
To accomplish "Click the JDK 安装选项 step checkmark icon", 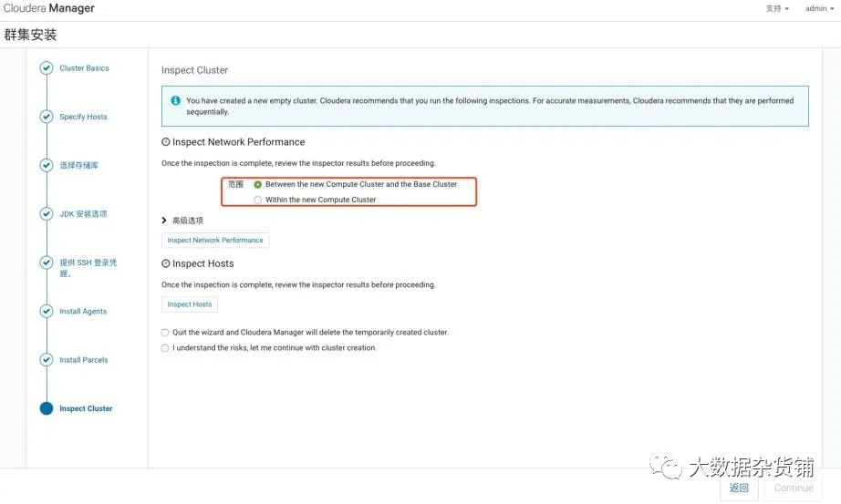I will pos(47,214).
